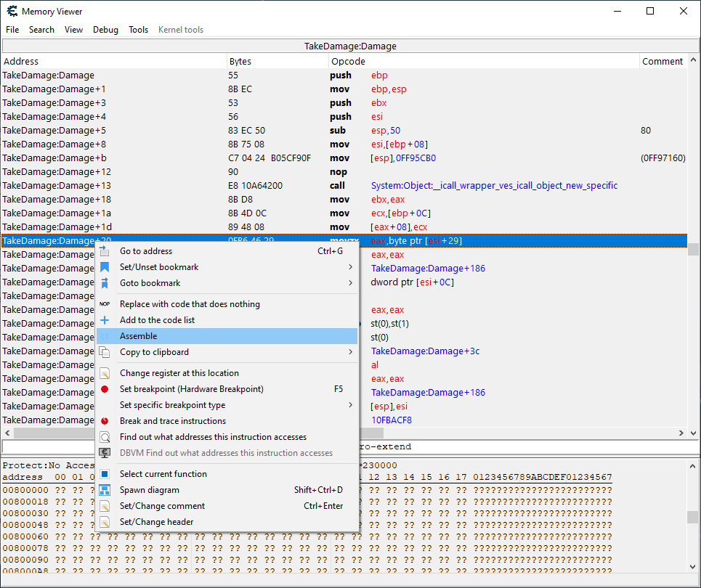Click disassembler horizontal scroll left arrow
The width and height of the screenshot is (701, 588).
[7, 433]
